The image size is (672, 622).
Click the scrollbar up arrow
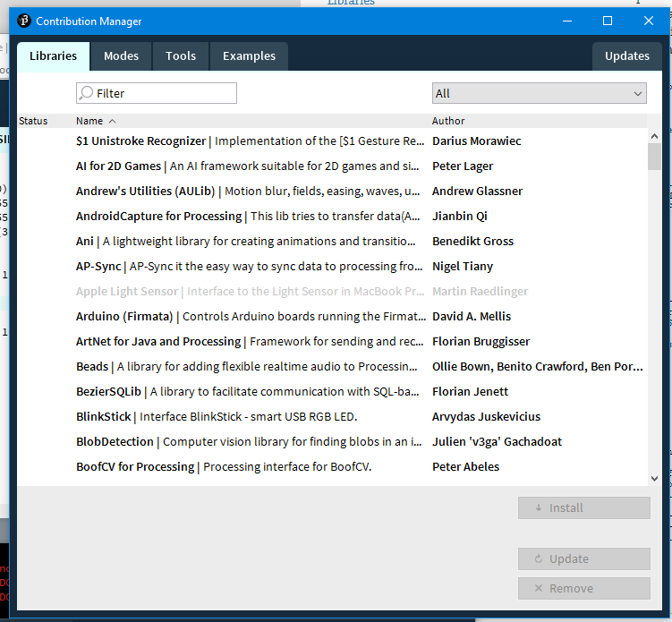[x=654, y=136]
